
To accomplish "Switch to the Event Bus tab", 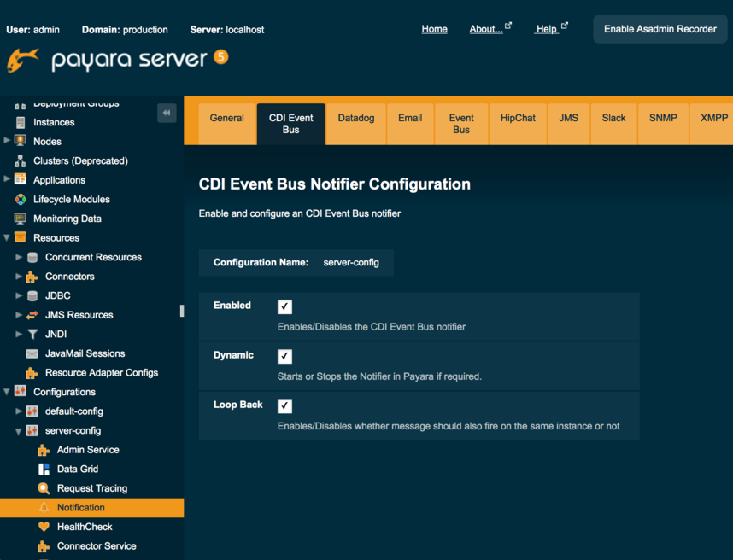I will [x=461, y=124].
